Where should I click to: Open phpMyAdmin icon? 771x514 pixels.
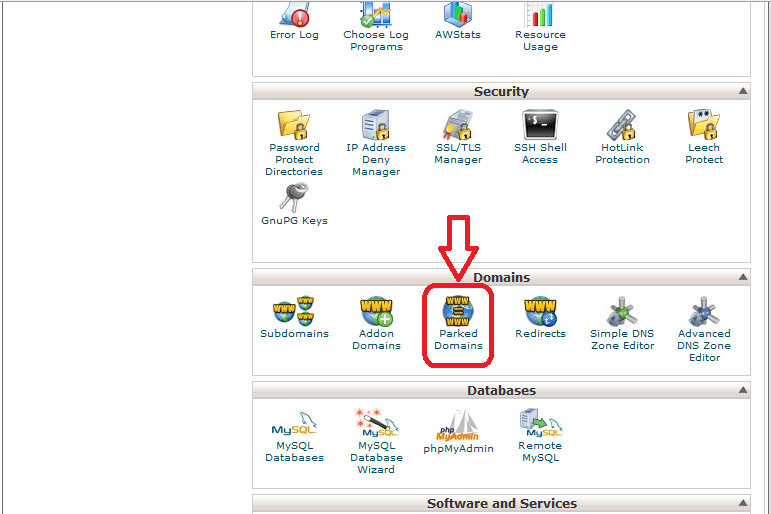coord(458,426)
